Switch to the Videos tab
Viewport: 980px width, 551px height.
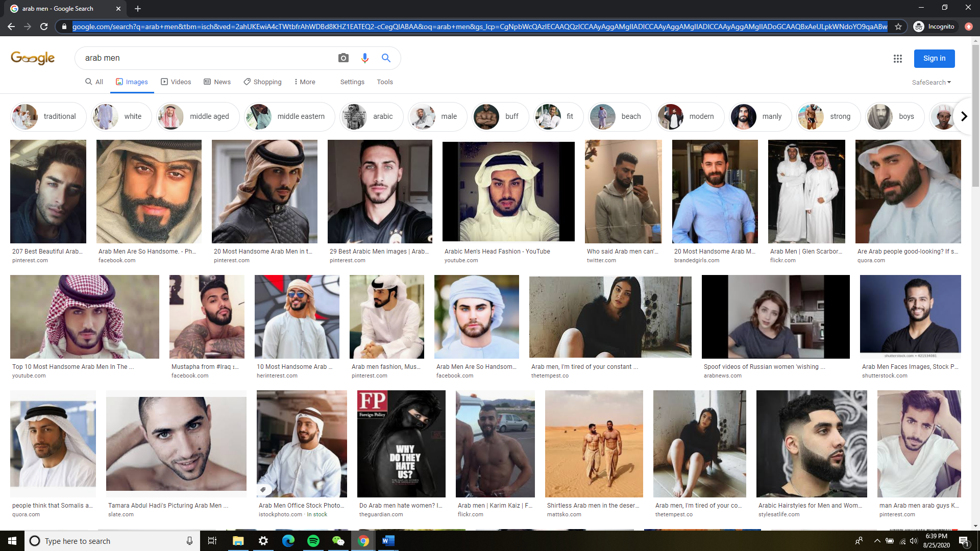point(176,82)
